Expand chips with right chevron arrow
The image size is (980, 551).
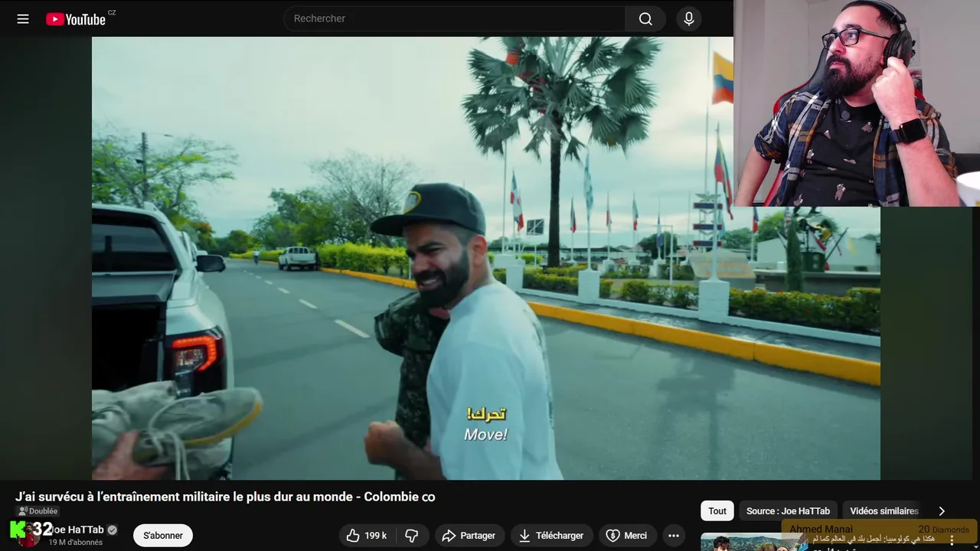coord(942,511)
